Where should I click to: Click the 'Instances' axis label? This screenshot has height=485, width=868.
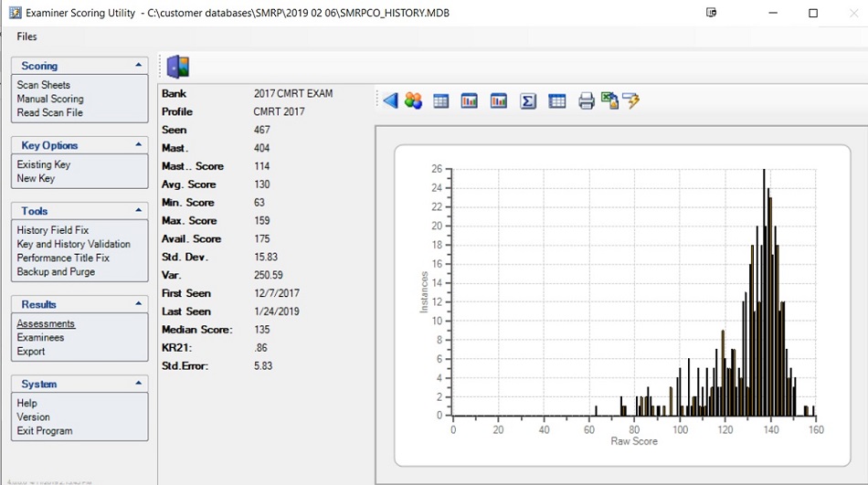coord(424,292)
